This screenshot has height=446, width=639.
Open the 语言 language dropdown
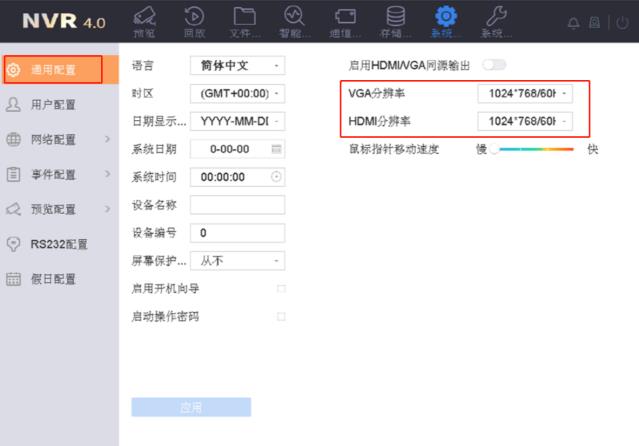[237, 66]
